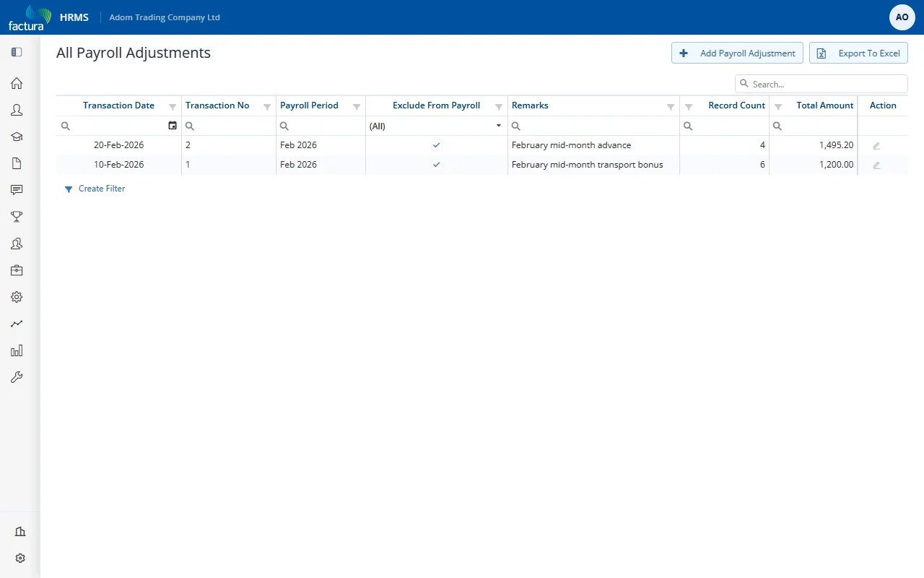The width and height of the screenshot is (924, 578).
Task: Edit the February mid-month advance row
Action: [876, 145]
